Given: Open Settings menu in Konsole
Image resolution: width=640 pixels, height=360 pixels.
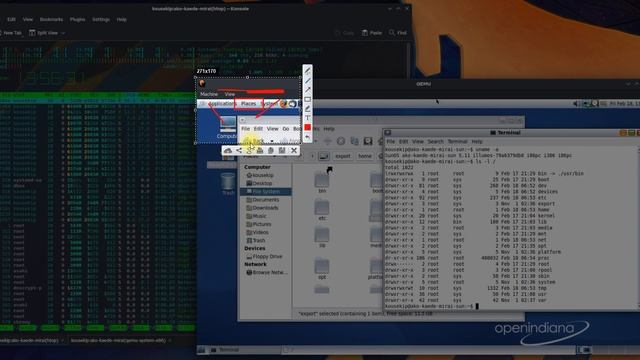Looking at the screenshot, I should pos(101,20).
